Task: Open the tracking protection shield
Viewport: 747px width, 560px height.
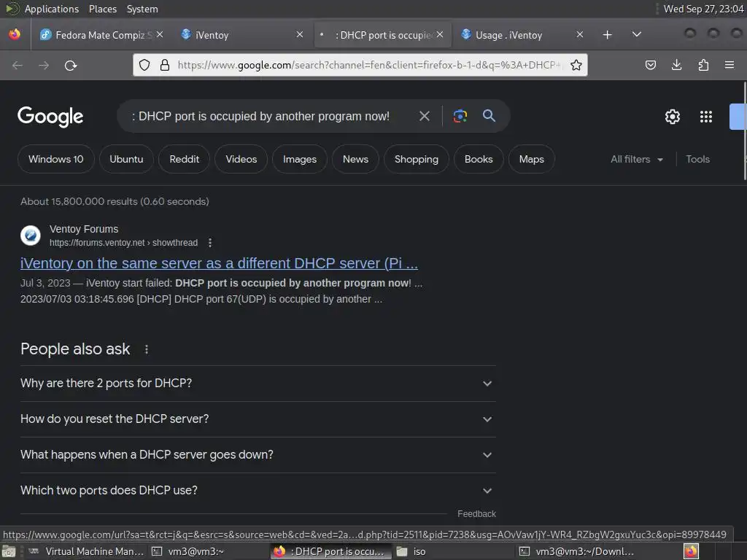Action: (x=144, y=65)
